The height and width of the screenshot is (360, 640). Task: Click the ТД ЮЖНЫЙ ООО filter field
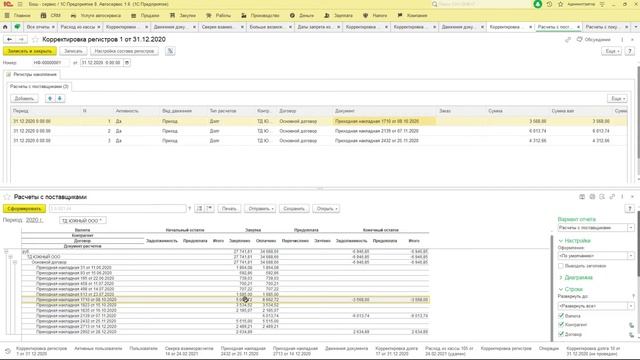click(x=83, y=220)
